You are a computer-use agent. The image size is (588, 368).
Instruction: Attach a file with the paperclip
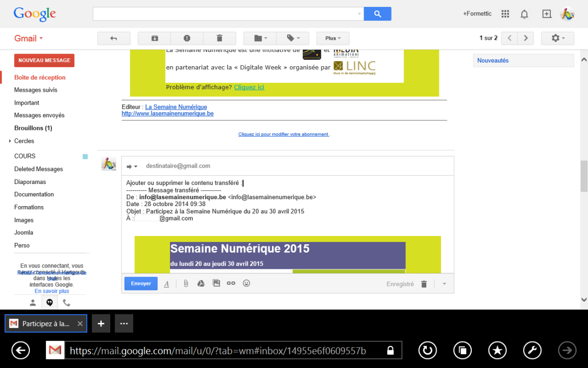(x=186, y=284)
